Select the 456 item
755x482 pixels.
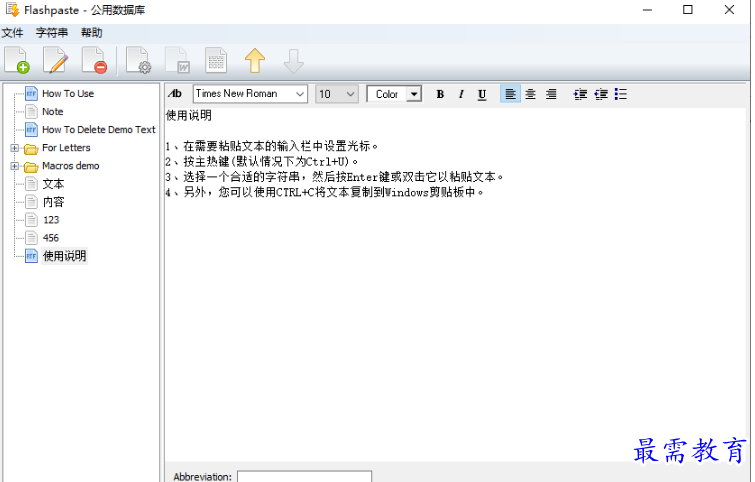pos(51,238)
